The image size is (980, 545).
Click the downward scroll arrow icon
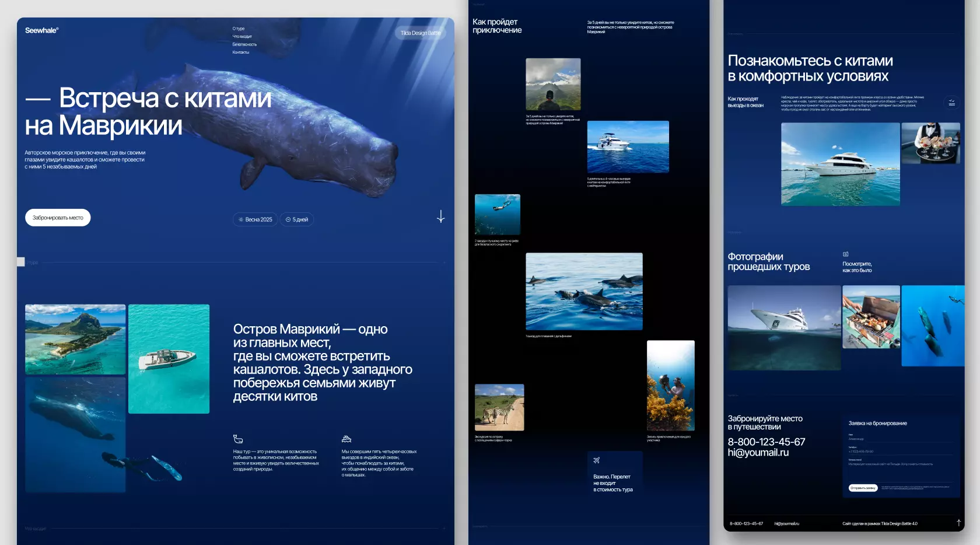click(441, 218)
